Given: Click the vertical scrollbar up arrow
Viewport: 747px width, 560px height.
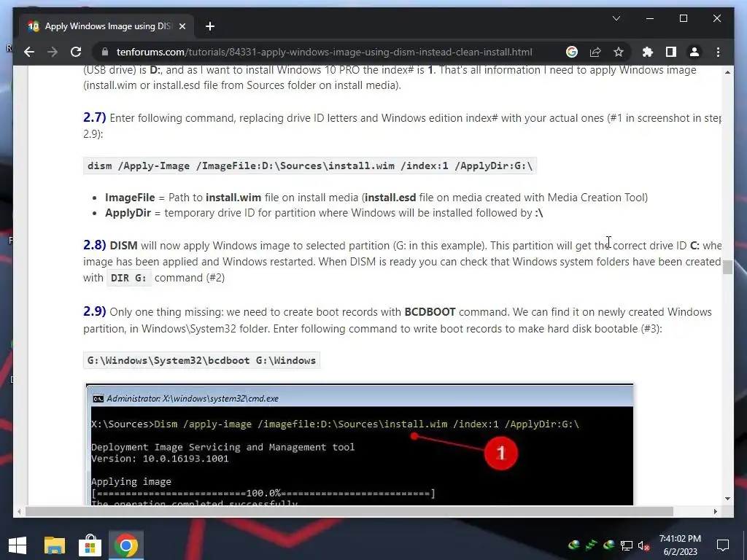Looking at the screenshot, I should [727, 72].
